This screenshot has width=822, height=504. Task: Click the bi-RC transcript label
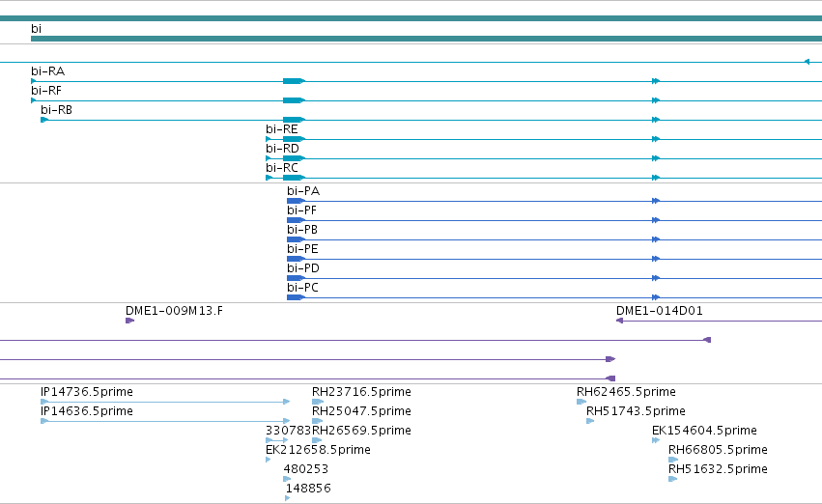coord(282,168)
